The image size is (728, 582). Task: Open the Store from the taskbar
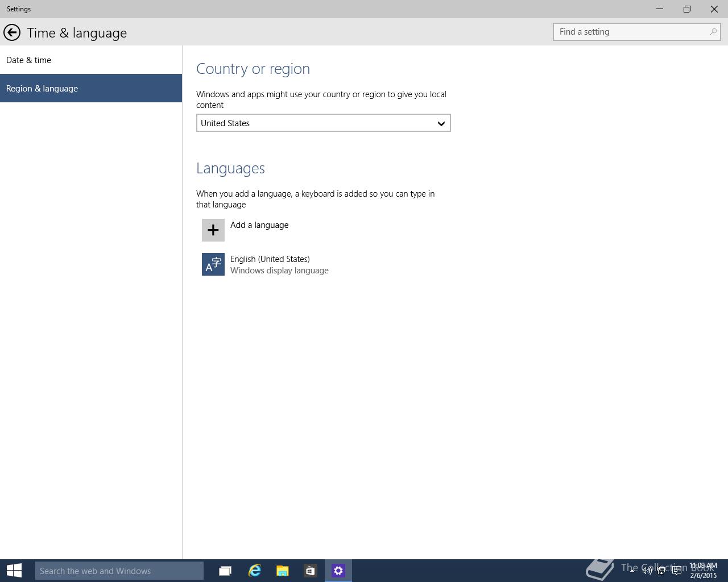[x=310, y=571]
